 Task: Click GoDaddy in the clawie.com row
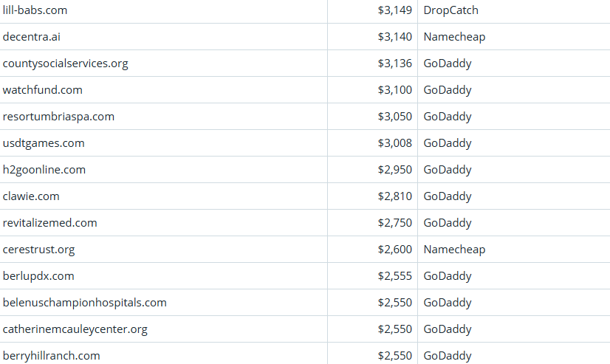(x=447, y=196)
